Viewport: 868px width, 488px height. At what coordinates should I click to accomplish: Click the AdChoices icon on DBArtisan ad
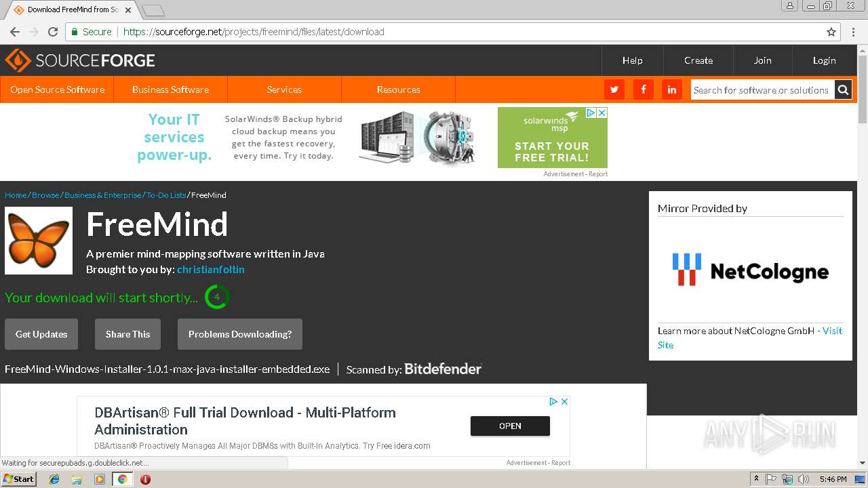[x=553, y=401]
